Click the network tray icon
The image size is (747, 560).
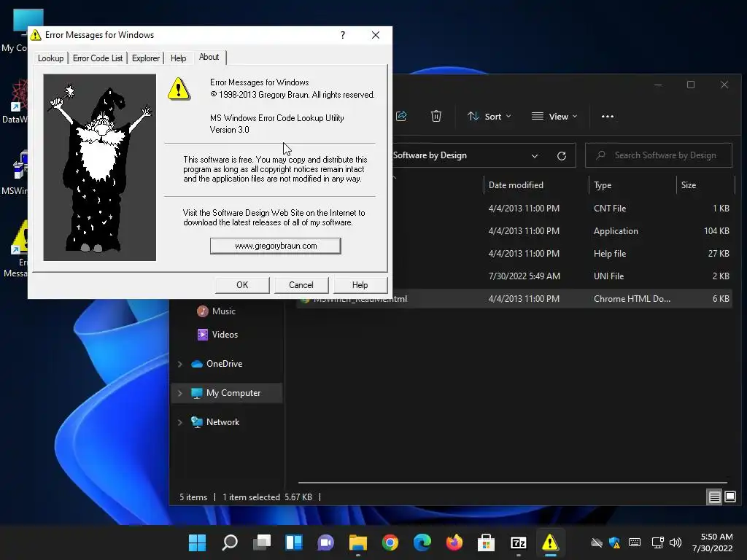coord(657,542)
